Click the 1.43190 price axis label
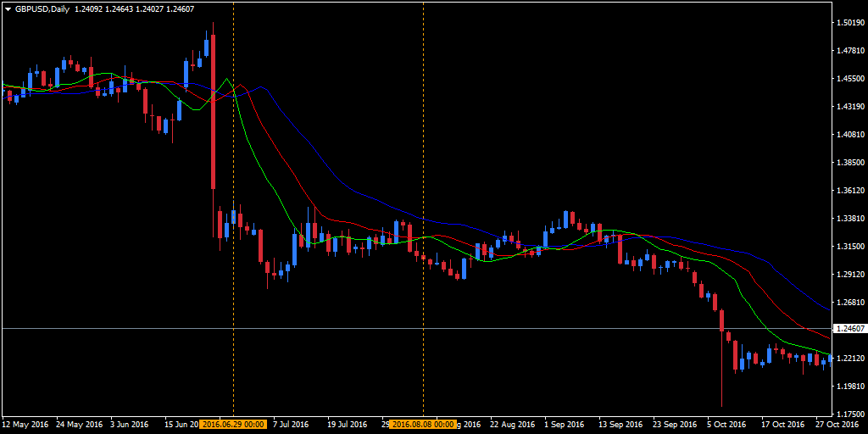 (x=853, y=107)
